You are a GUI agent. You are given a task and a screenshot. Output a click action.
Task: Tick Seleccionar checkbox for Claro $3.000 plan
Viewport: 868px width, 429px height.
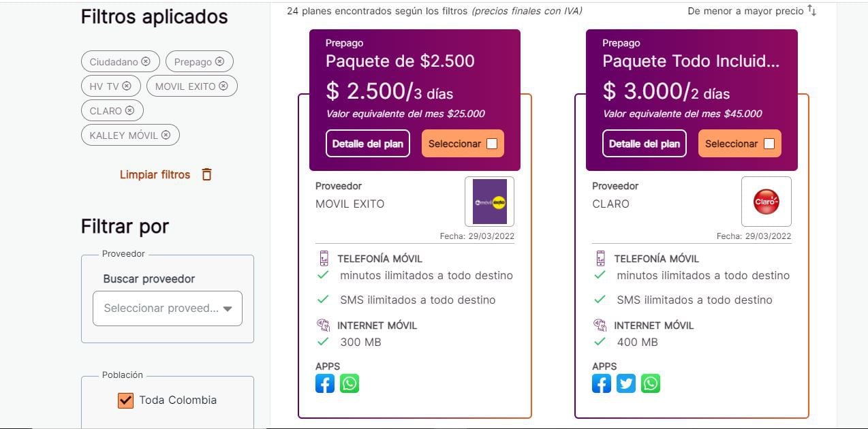[769, 144]
